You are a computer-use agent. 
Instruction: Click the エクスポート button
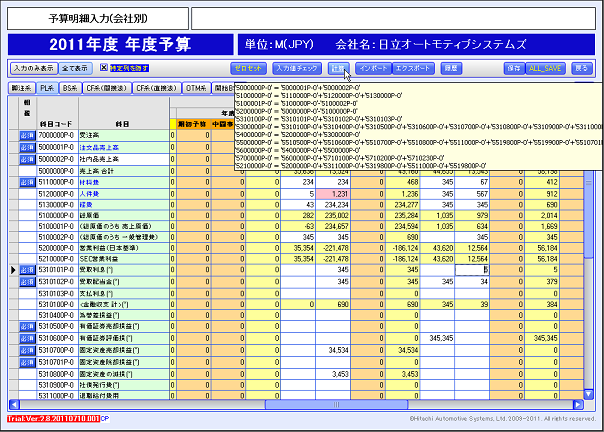click(413, 68)
